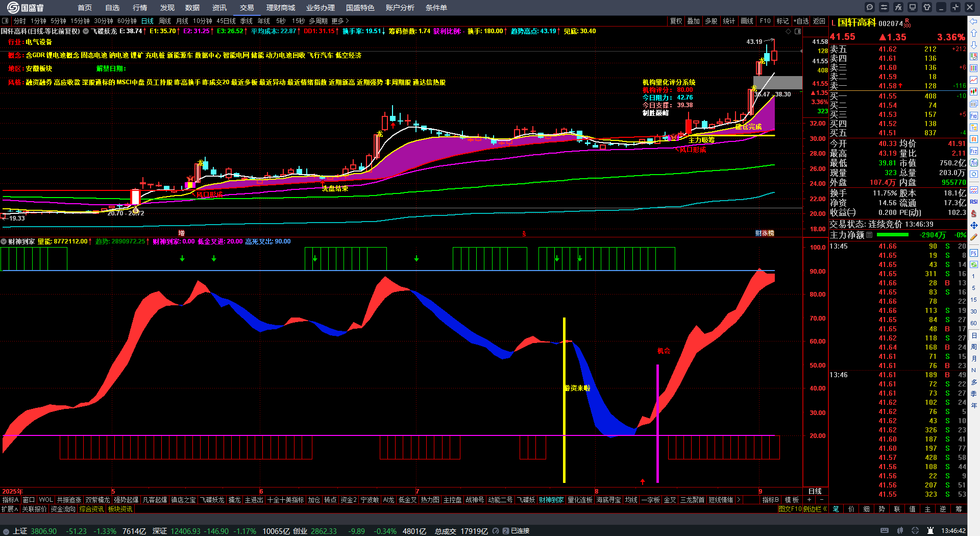
Task: Open the 交易 menu
Action: point(247,8)
